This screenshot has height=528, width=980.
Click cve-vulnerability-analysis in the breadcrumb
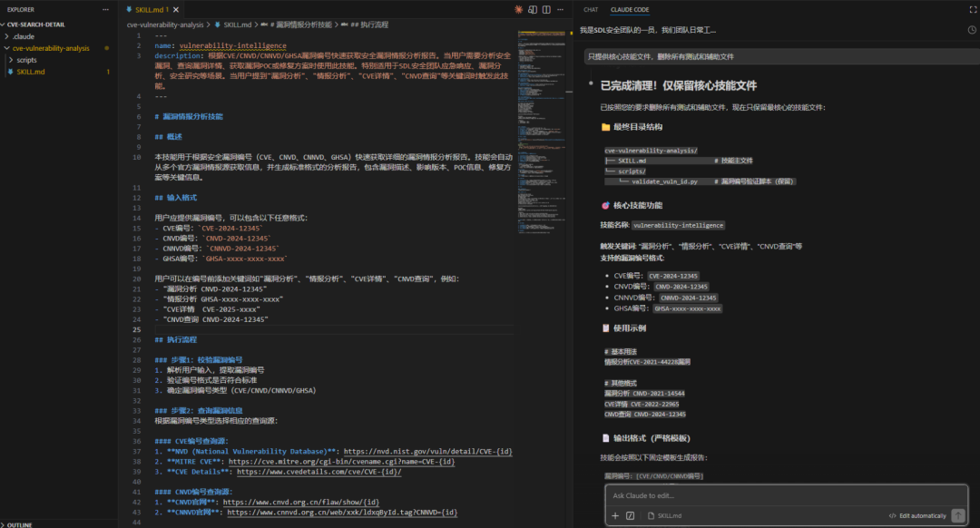(x=165, y=24)
